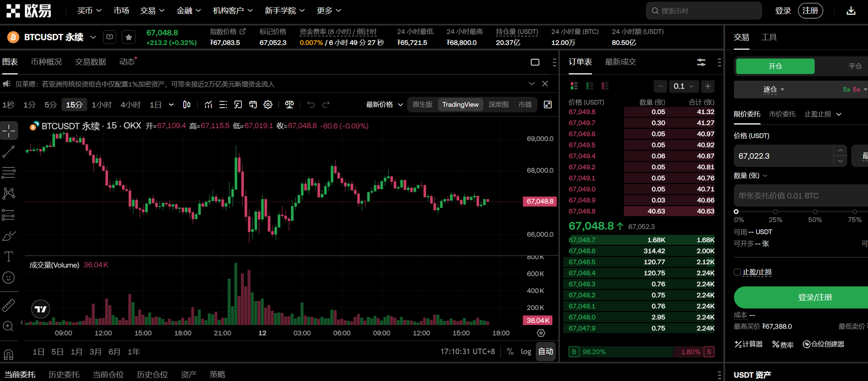
Task: Set position slider to 50%
Action: point(815,212)
